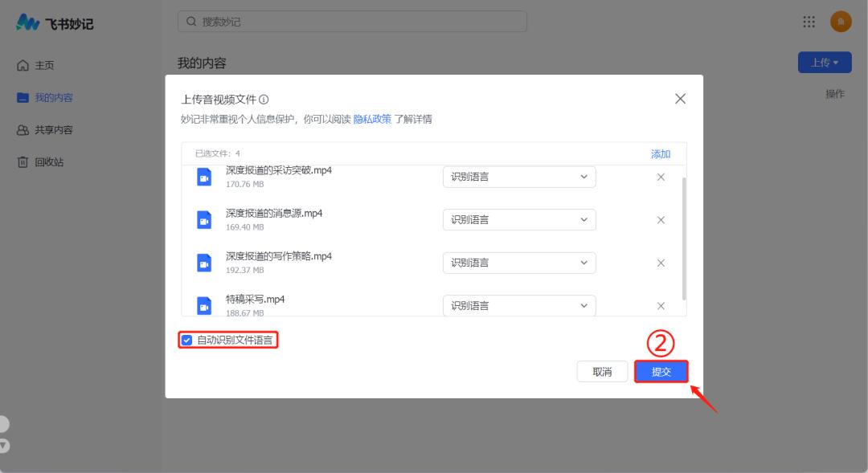868x473 pixels.
Task: Switch to 共享内容 in the sidebar
Action: coord(48,129)
